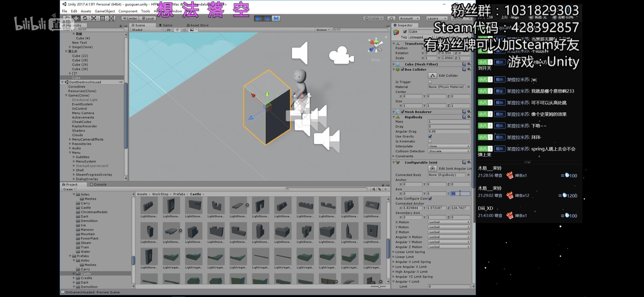This screenshot has height=297, width=644.
Task: Toggle Center pivot mode button
Action: pos(130,18)
